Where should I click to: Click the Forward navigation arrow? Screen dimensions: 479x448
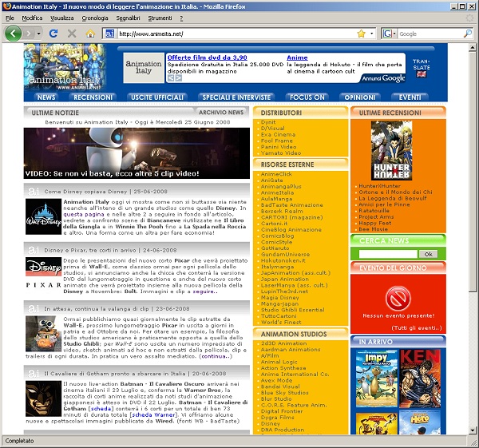tap(29, 34)
